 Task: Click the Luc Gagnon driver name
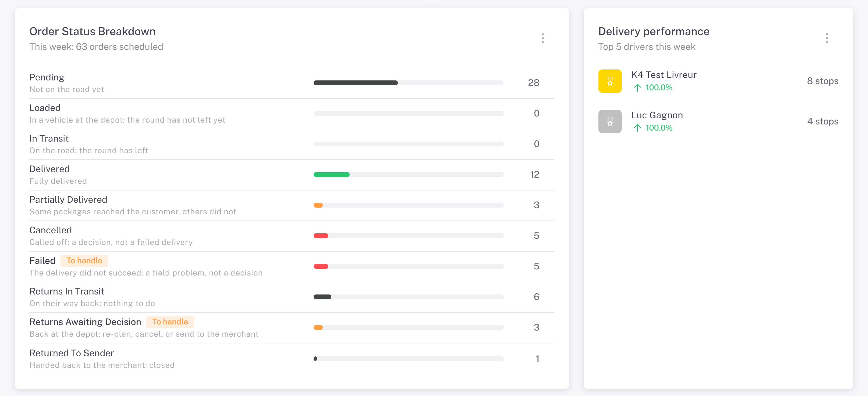(x=657, y=115)
